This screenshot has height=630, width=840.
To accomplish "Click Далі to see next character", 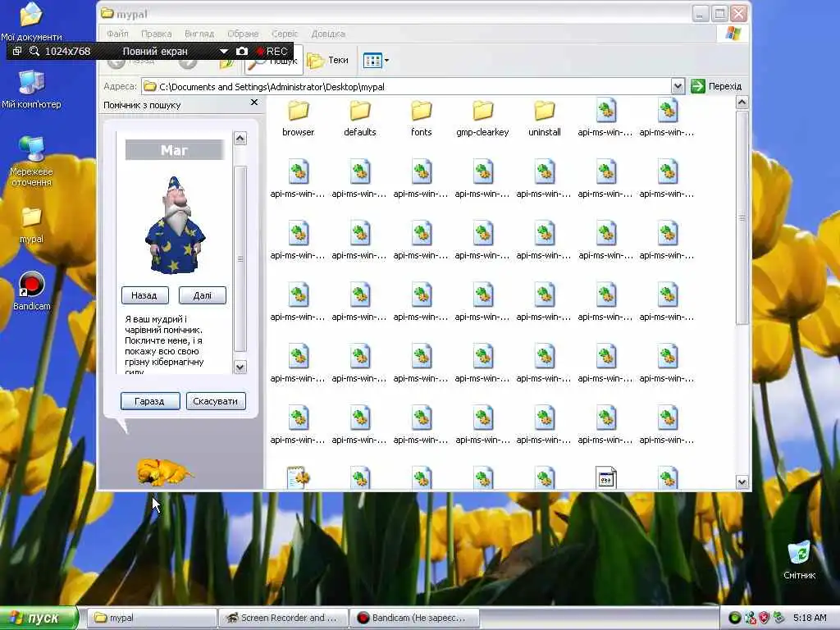I will point(203,295).
